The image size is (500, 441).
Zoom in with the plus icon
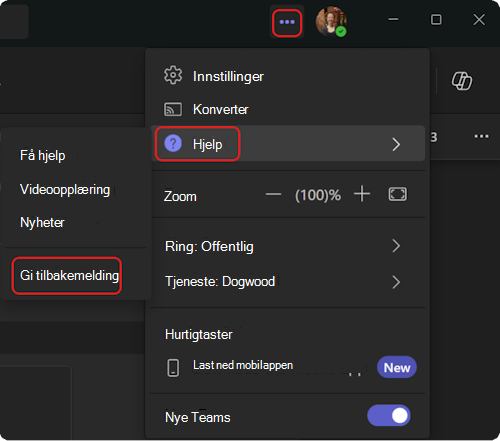(x=362, y=194)
